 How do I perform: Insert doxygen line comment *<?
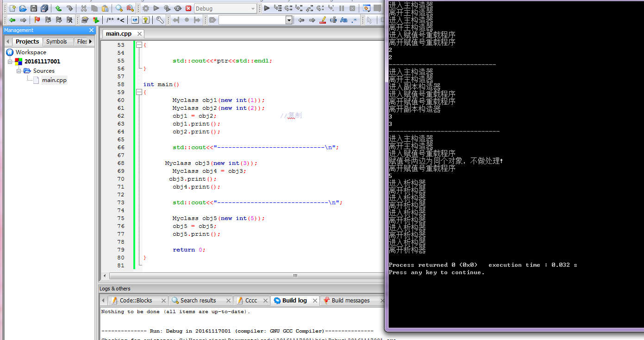(x=121, y=20)
